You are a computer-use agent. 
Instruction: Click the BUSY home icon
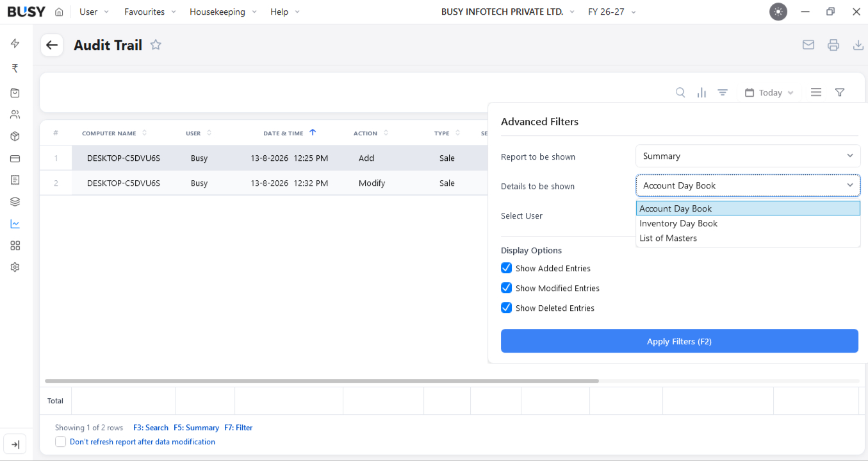(59, 12)
